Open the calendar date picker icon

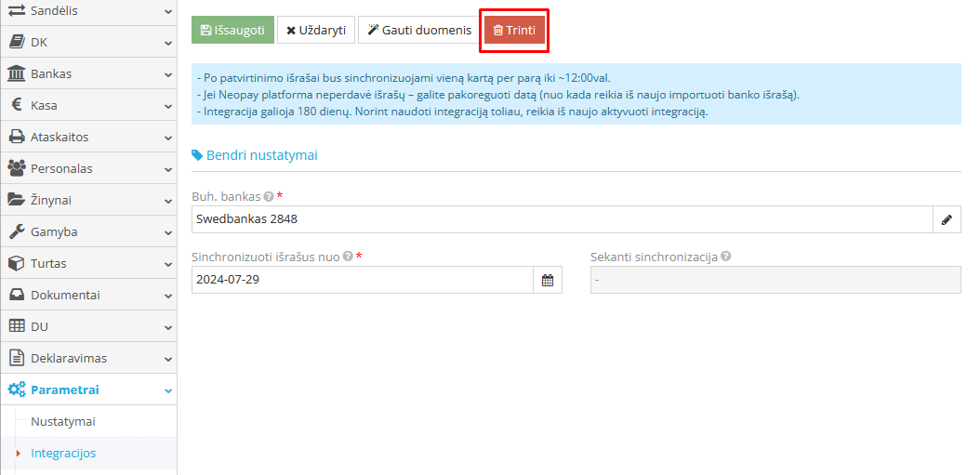point(548,280)
